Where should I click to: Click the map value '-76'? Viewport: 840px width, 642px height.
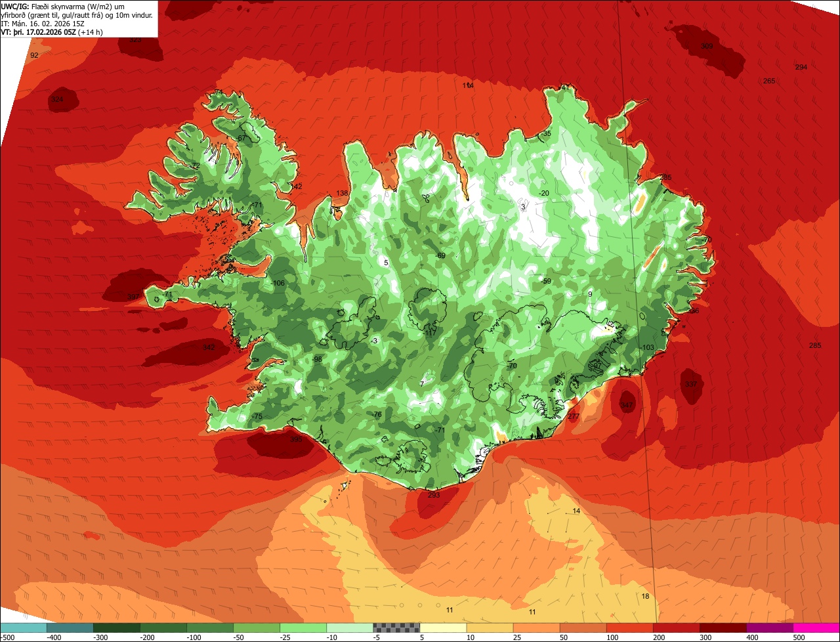[x=376, y=414]
